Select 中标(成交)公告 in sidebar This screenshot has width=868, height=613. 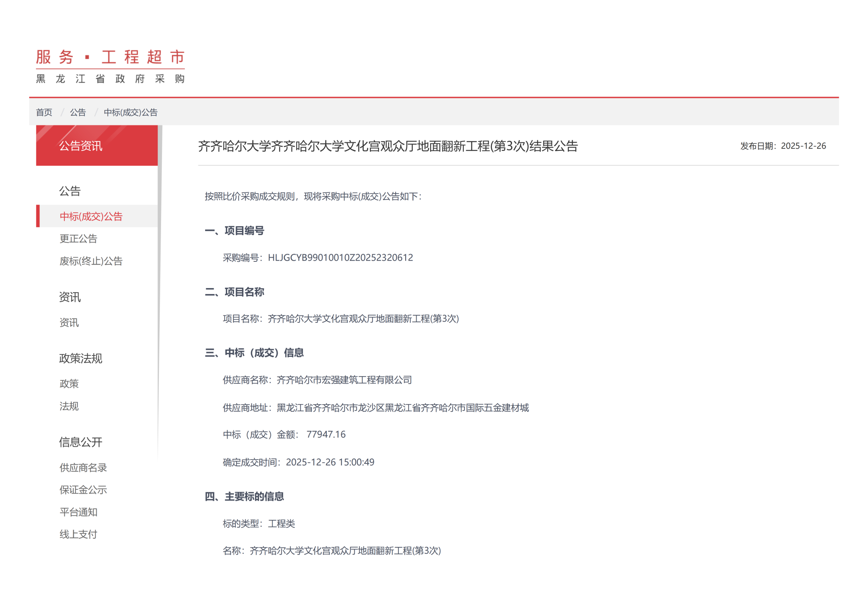click(x=91, y=216)
